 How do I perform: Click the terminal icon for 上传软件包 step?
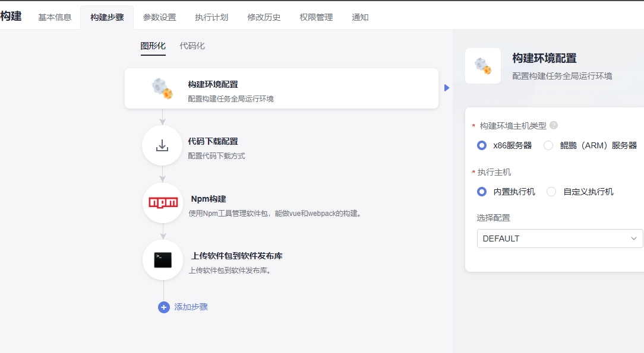click(x=163, y=260)
